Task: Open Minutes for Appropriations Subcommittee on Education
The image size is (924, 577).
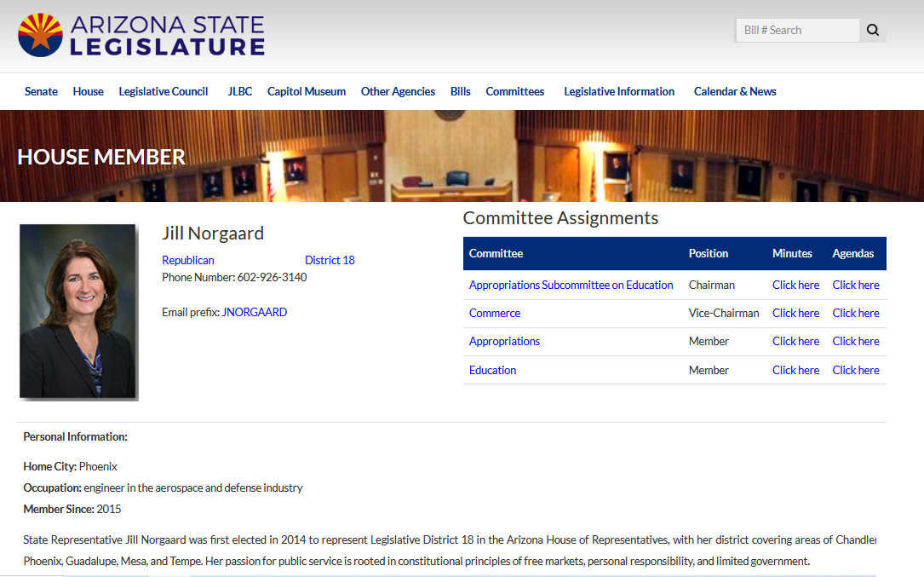Action: tap(796, 285)
